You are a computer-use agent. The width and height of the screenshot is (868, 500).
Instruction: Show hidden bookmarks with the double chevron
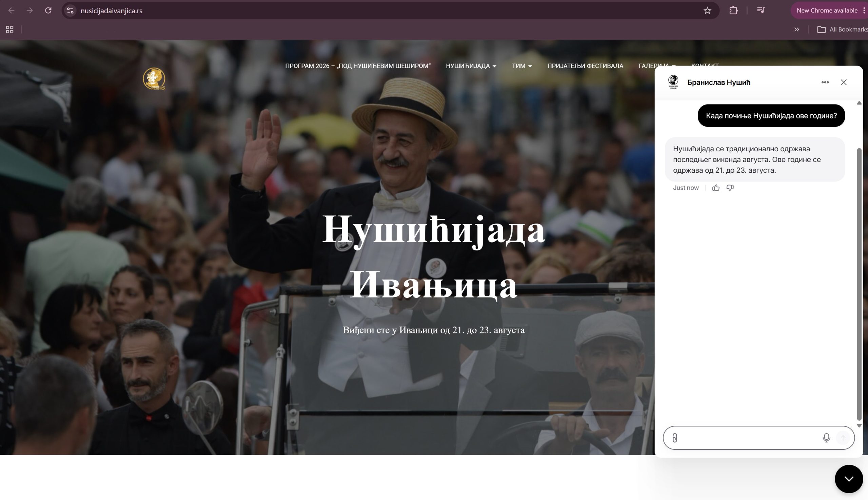(796, 30)
